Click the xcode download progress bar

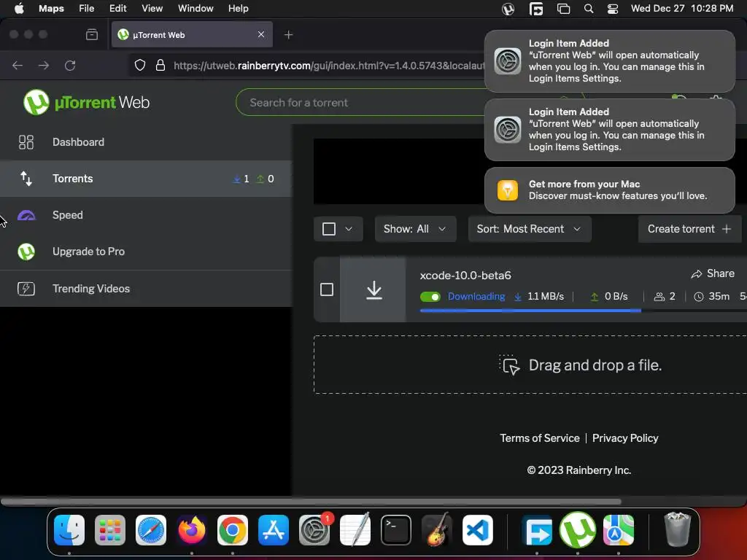[x=583, y=311]
